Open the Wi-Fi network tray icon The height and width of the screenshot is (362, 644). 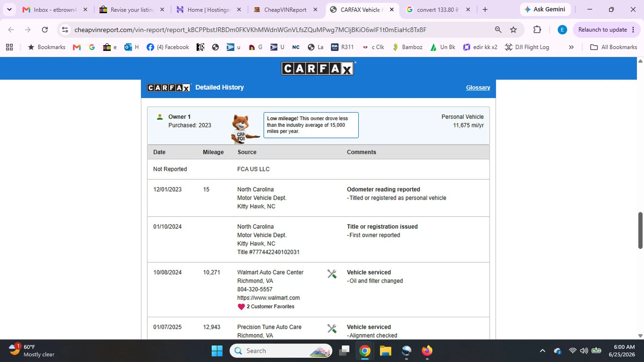coord(573,350)
